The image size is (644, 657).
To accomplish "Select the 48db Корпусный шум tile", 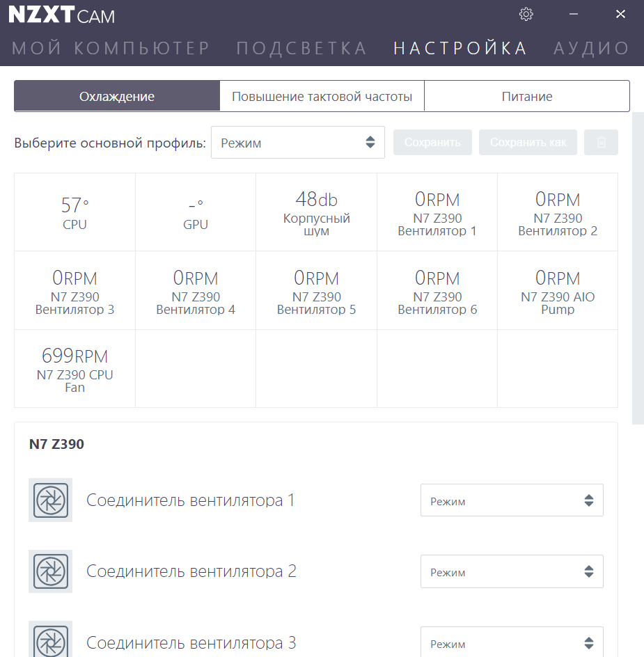I will 316,212.
